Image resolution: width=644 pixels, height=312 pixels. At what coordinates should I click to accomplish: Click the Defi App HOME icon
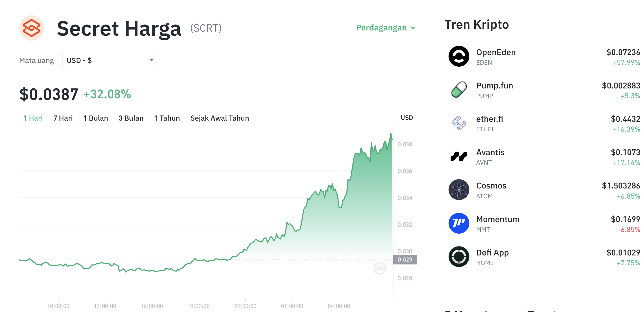coord(459,257)
